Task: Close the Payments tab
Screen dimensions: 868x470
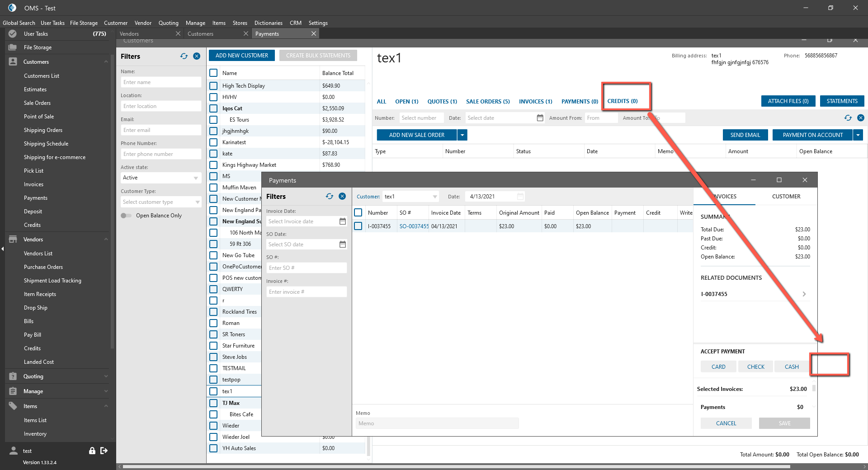Action: click(x=314, y=34)
